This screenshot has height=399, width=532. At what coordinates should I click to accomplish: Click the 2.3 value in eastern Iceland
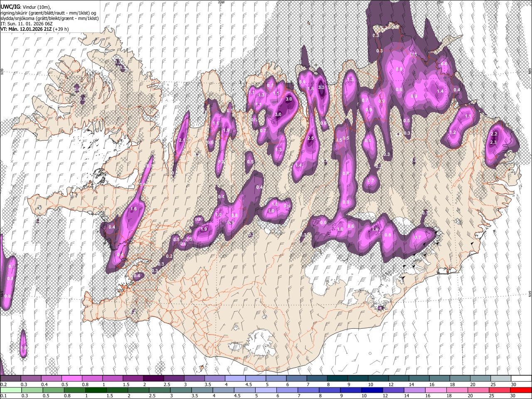494,143
